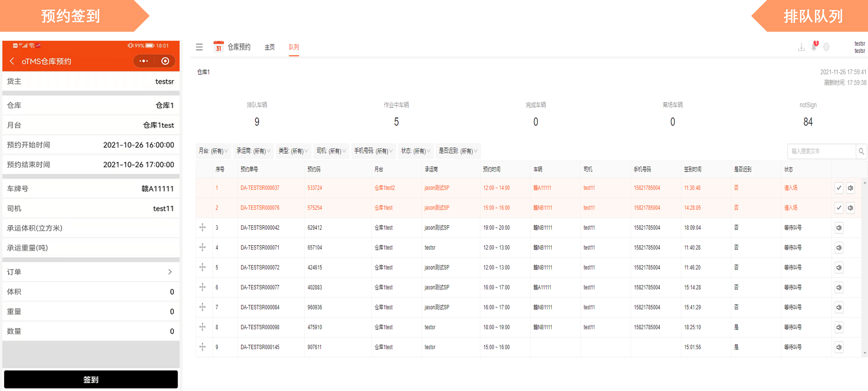Tap the back arrow in oTMS仓库预约
Screen dimensions: 868x391
pos(12,61)
